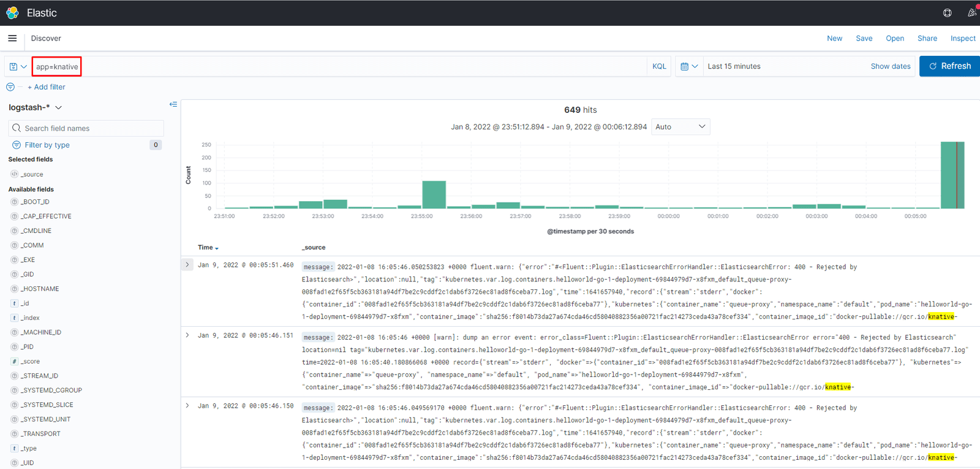Click Share in the top menu
This screenshot has width=980, height=469.
(x=927, y=38)
